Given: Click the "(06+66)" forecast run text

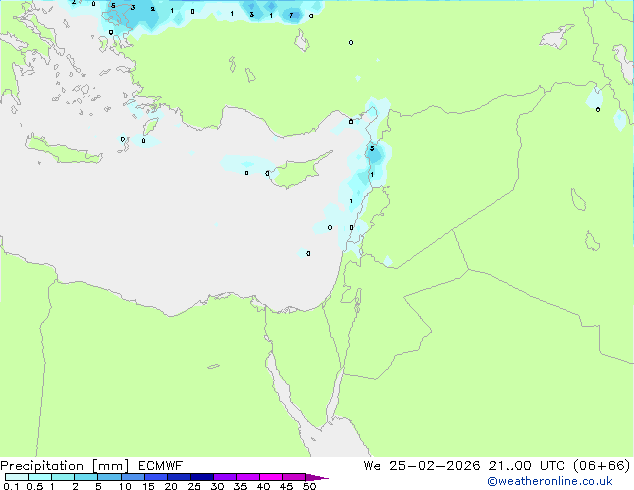Looking at the screenshot, I should 602,466.
